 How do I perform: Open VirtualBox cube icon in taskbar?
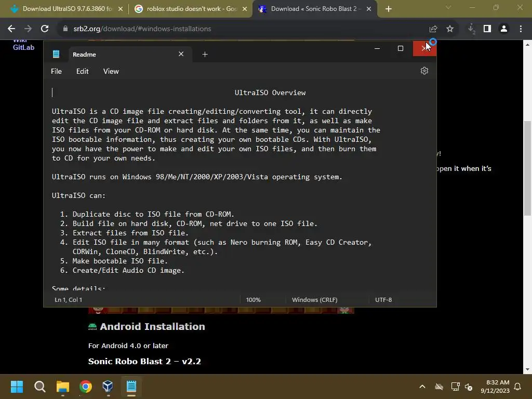point(108,387)
